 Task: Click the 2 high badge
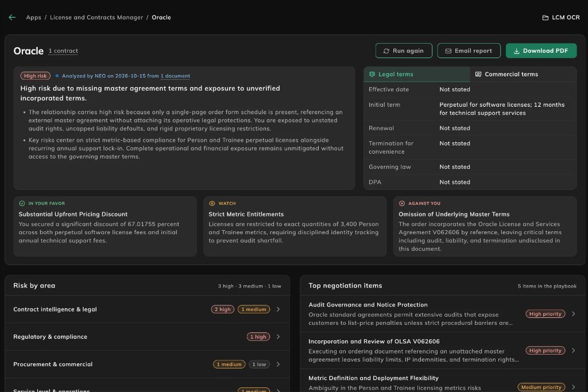click(x=223, y=309)
